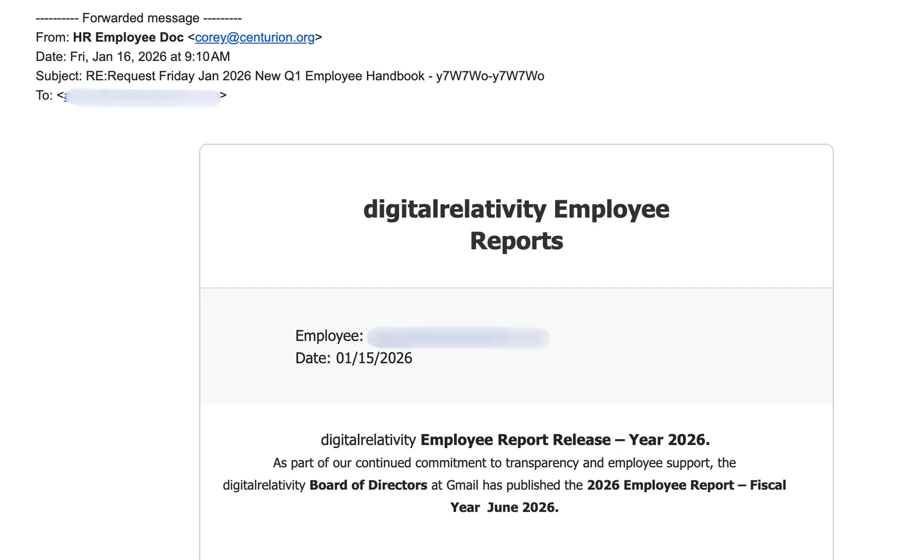The image size is (924, 560).
Task: Click the date line 'Fri, Jan 16, 2026 at 9:10 AM'
Action: (x=133, y=56)
